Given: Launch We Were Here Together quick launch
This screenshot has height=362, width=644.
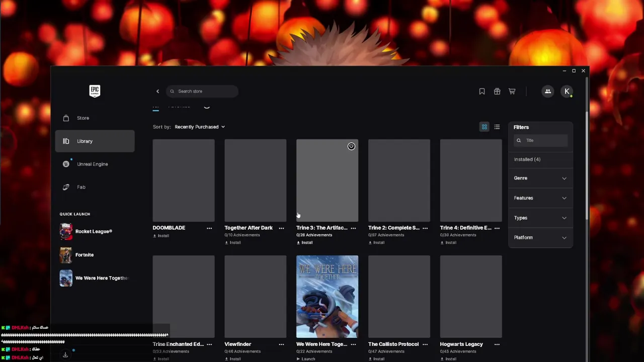Looking at the screenshot, I should tap(95, 278).
